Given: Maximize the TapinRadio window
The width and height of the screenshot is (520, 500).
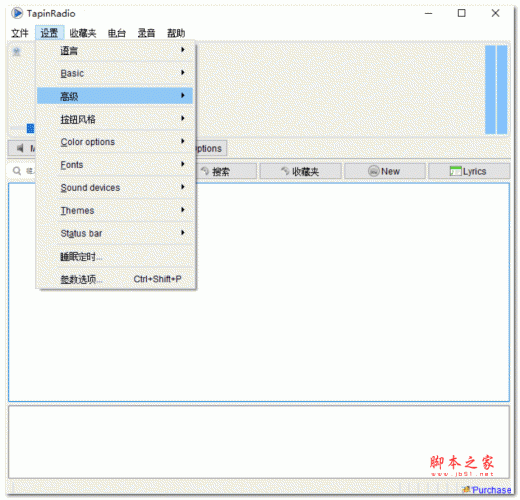Looking at the screenshot, I should click(x=462, y=13).
